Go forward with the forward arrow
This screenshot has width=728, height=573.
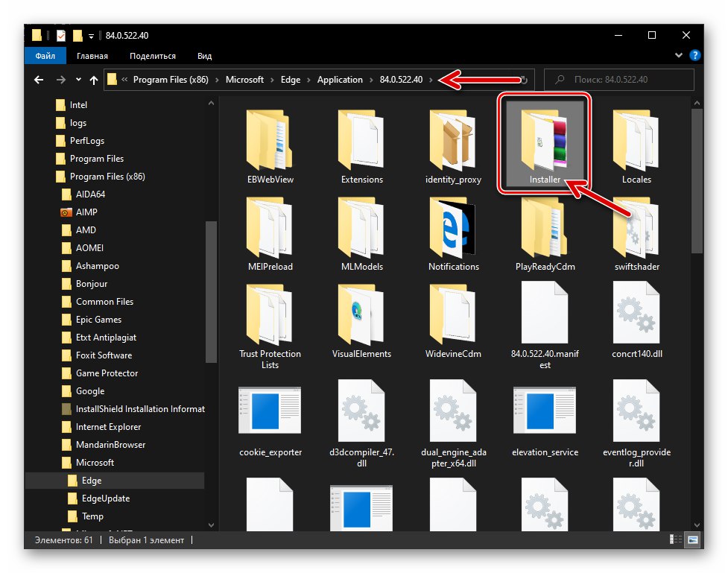61,80
